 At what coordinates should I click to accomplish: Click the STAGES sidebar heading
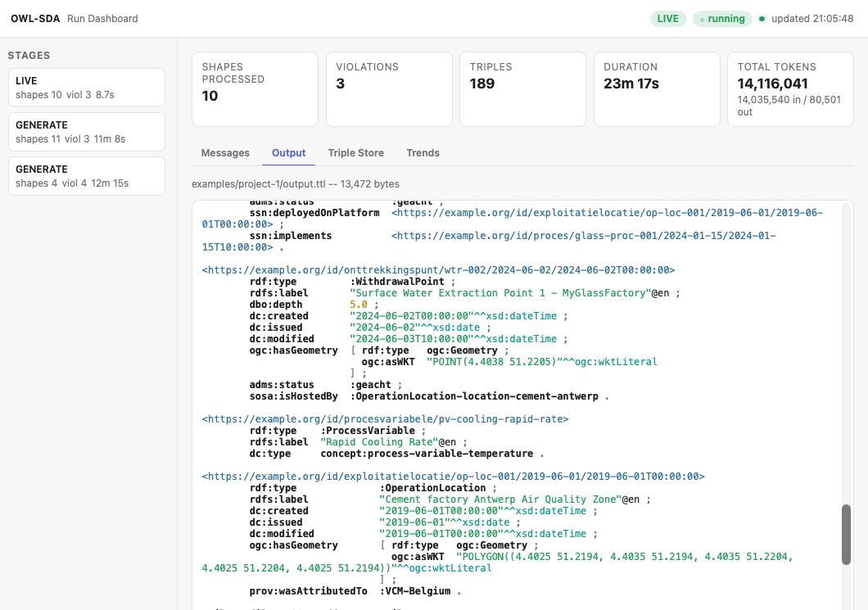(29, 56)
